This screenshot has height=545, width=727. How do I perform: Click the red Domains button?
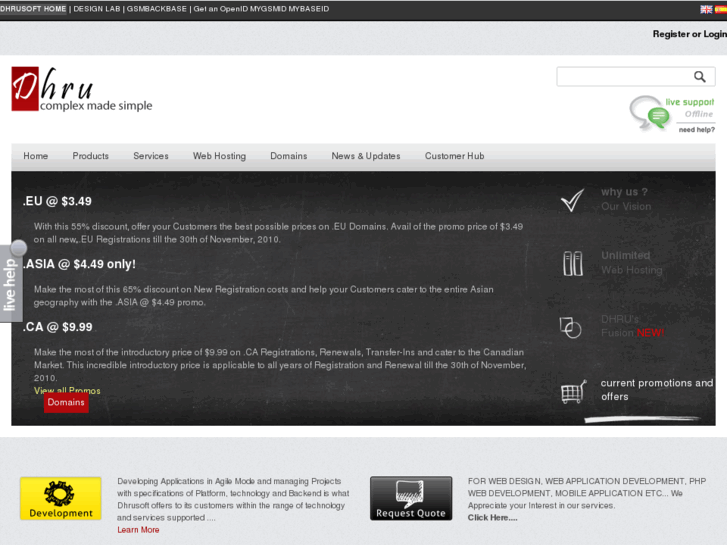click(66, 403)
